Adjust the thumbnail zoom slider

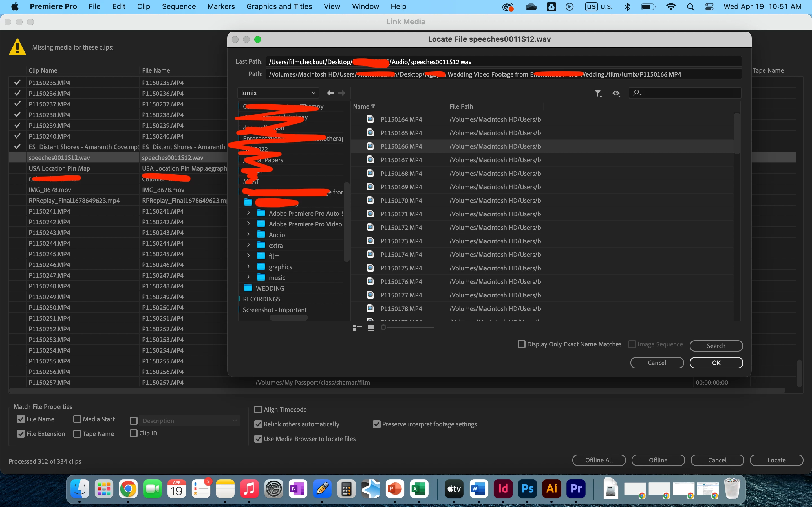[383, 327]
